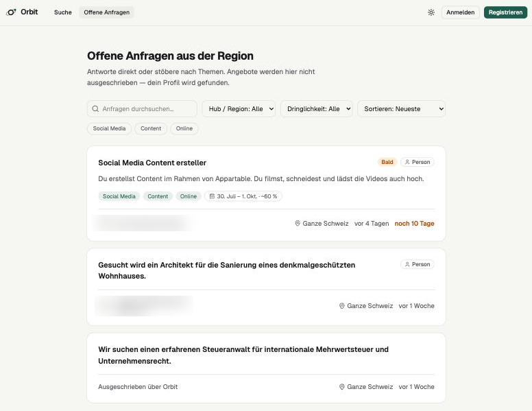
Task: Click the 'noch 10 Tage' deadline text
Action: 414,224
